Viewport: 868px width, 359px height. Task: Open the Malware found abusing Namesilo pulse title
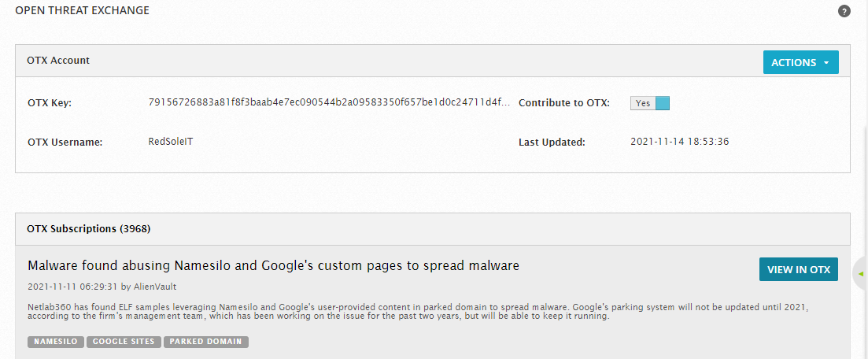274,266
